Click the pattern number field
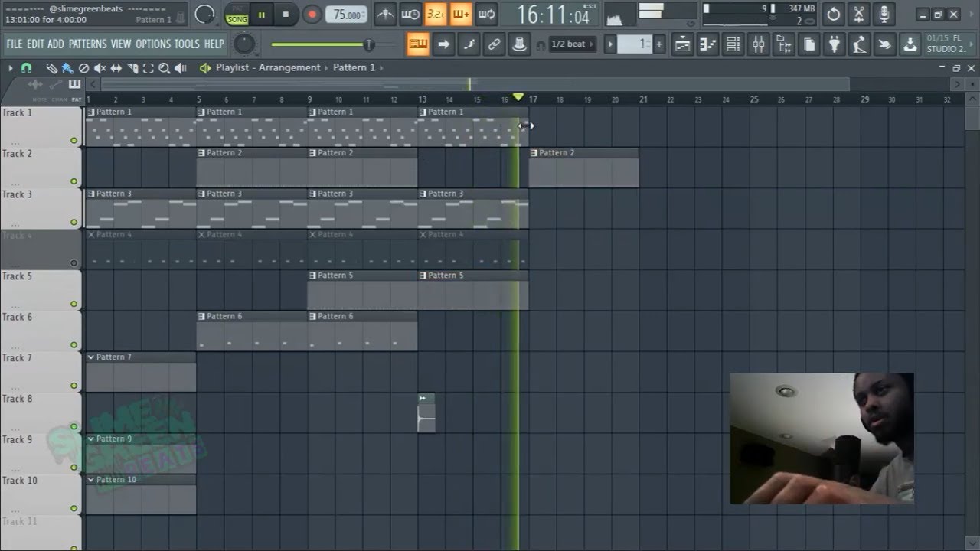 click(x=635, y=44)
